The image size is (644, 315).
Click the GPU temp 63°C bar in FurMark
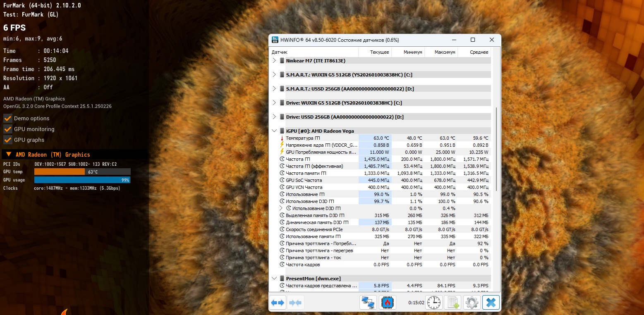coord(82,172)
